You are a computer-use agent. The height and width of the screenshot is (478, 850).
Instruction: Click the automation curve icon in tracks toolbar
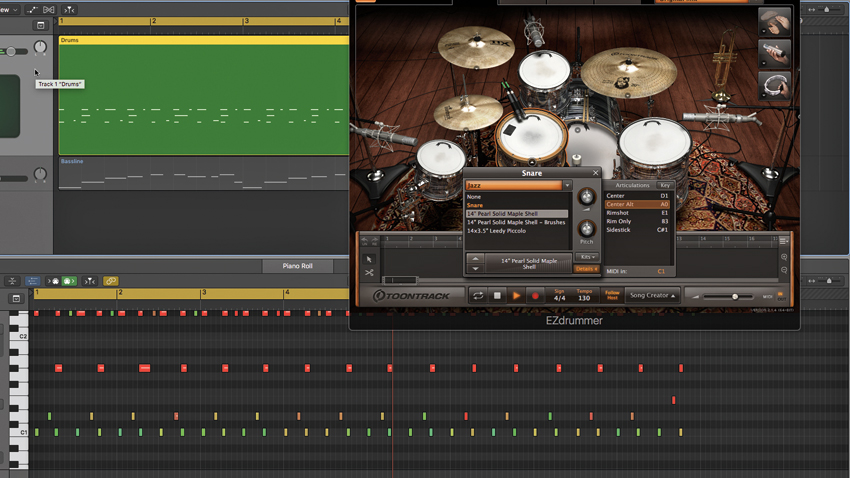[31, 10]
